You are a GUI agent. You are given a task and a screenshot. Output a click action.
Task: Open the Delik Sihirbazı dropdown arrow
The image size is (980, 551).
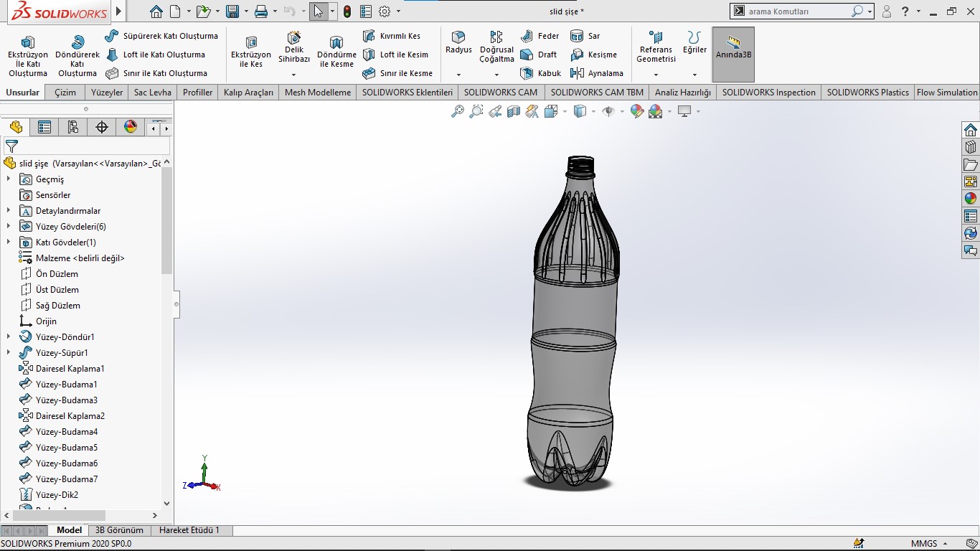pos(293,75)
